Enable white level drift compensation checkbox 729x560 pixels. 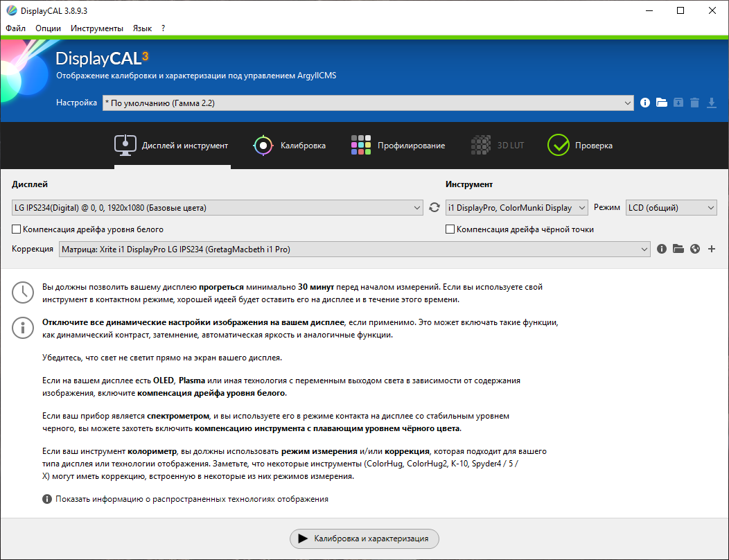point(16,229)
